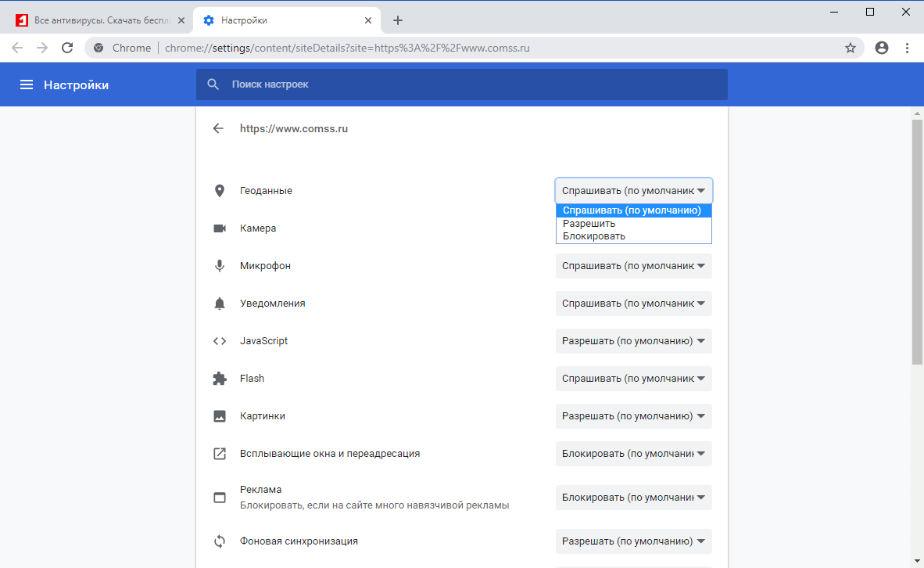Expand the JavaScript permission dropdown
This screenshot has height=568, width=924.
pos(633,341)
